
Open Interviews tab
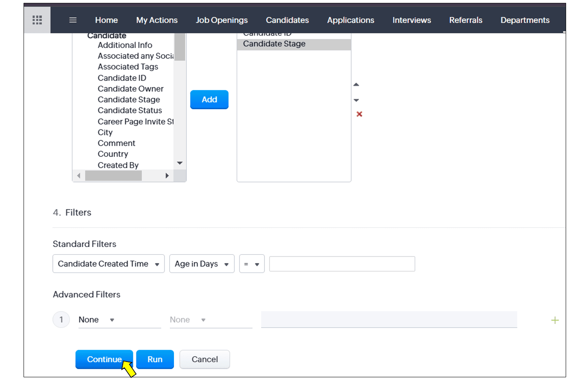pyautogui.click(x=412, y=20)
